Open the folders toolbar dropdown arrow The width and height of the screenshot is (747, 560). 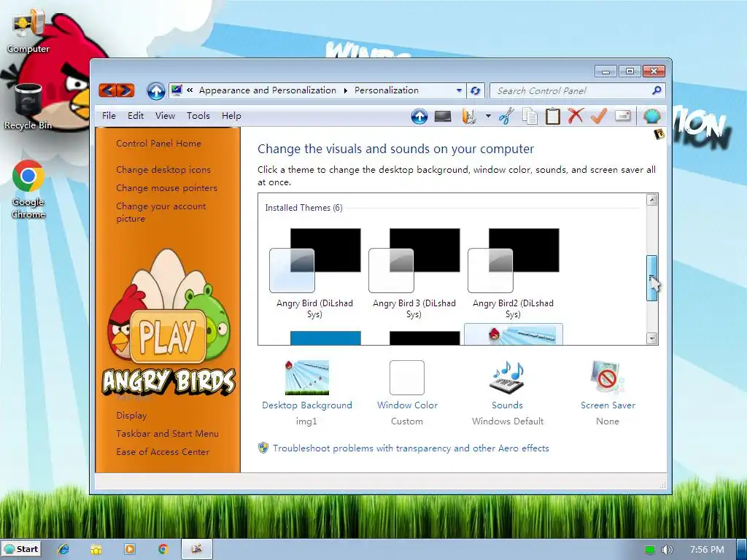tap(488, 116)
